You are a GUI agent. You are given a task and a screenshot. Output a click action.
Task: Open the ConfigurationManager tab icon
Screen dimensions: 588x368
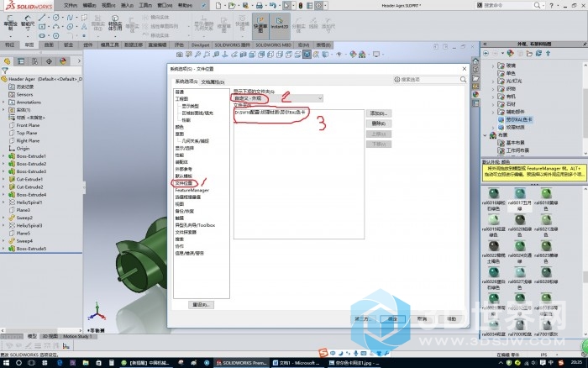34,60
